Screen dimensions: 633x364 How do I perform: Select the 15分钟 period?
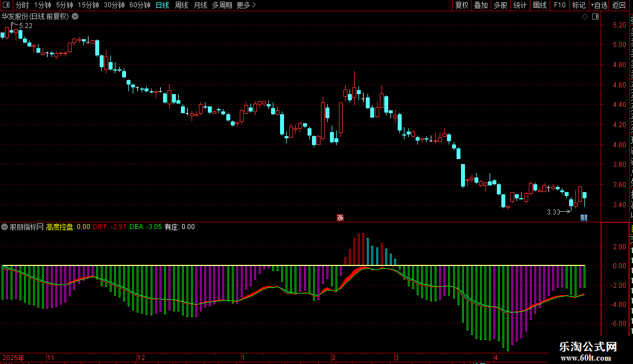pyautogui.click(x=89, y=5)
